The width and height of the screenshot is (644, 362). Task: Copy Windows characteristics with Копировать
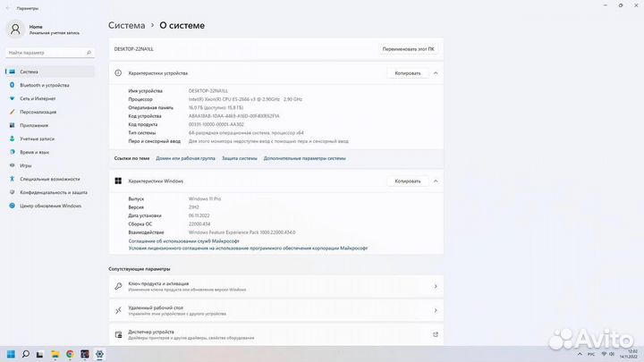[408, 181]
